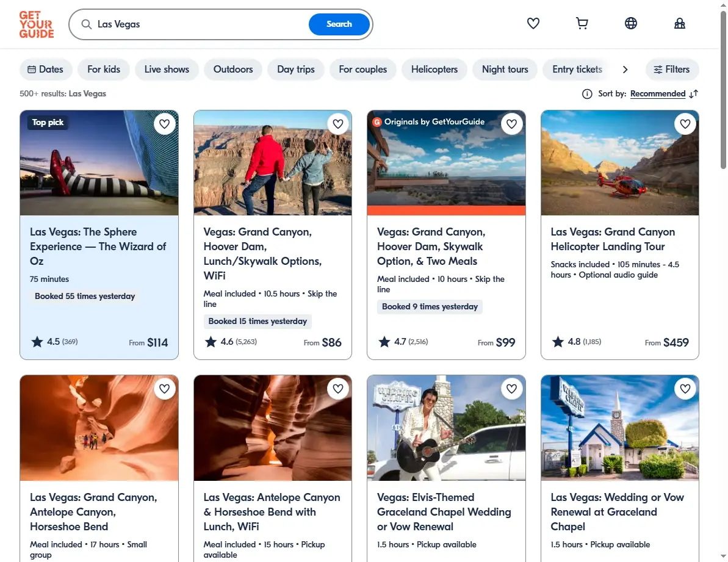
Task: Open the Recommended sort dropdown
Action: pos(657,94)
